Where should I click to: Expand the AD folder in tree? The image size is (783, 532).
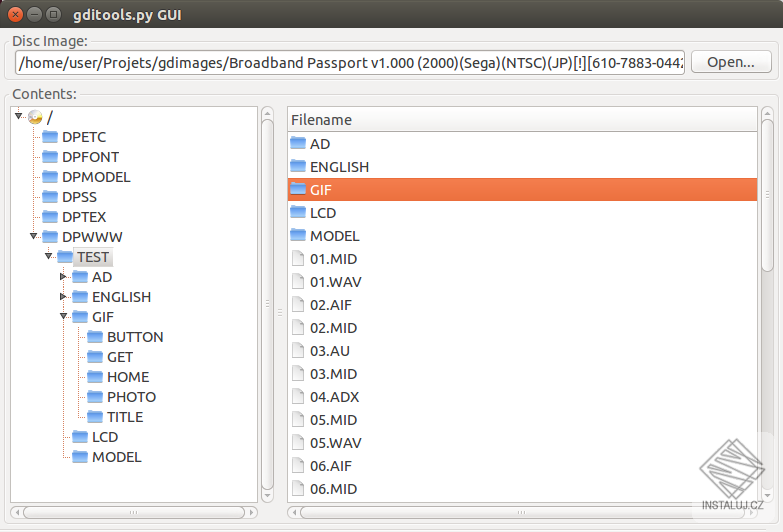point(63,276)
